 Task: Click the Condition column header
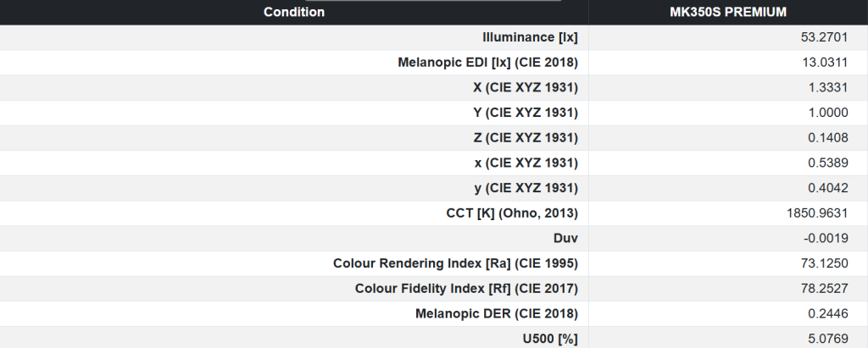tap(294, 12)
